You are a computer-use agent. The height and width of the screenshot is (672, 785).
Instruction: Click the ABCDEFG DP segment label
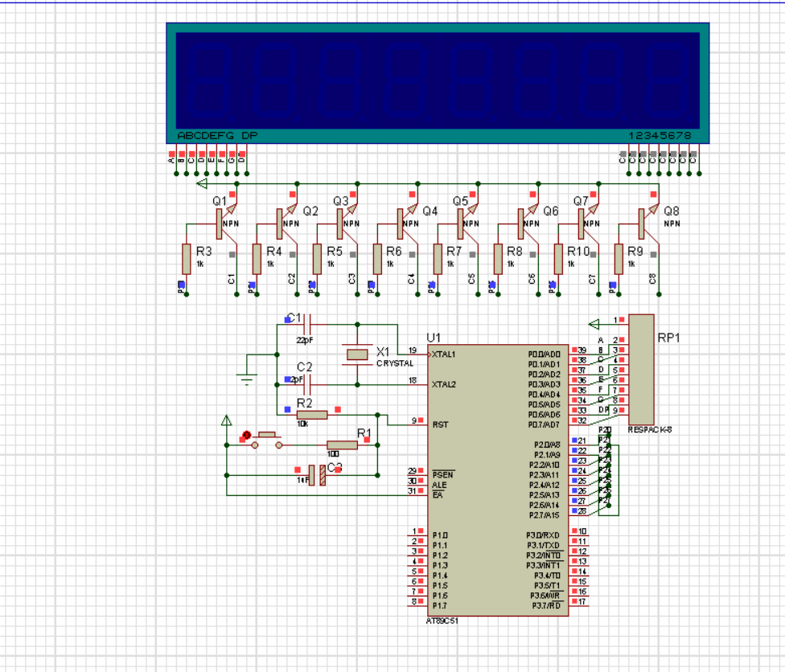coord(217,136)
